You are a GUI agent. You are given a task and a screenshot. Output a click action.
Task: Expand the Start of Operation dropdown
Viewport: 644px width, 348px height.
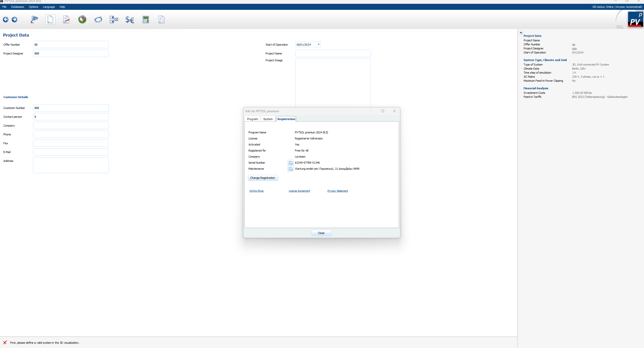(x=318, y=45)
